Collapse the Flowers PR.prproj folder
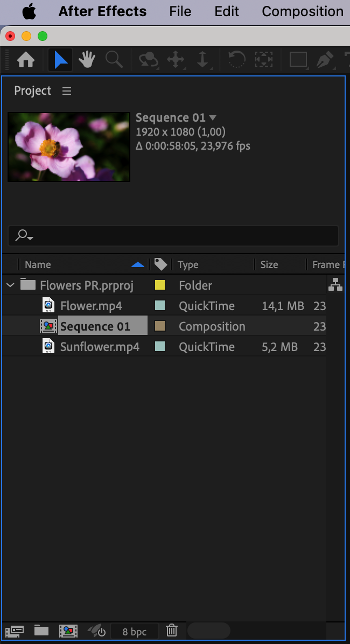The height and width of the screenshot is (644, 350). pos(10,285)
